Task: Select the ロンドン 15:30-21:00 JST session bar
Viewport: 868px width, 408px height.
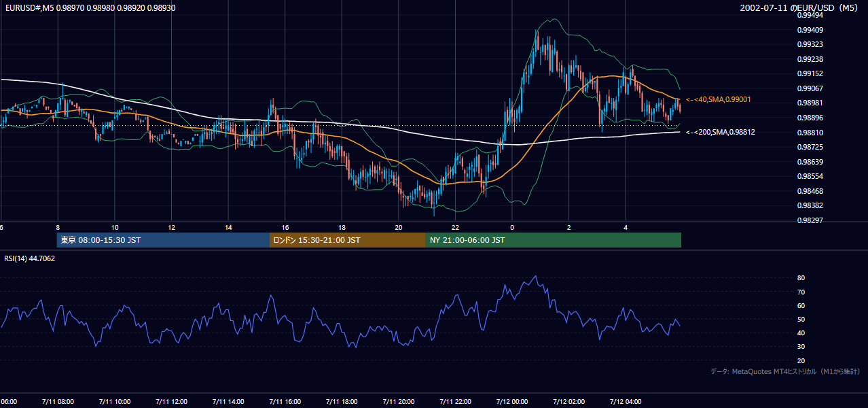Action: tap(348, 240)
